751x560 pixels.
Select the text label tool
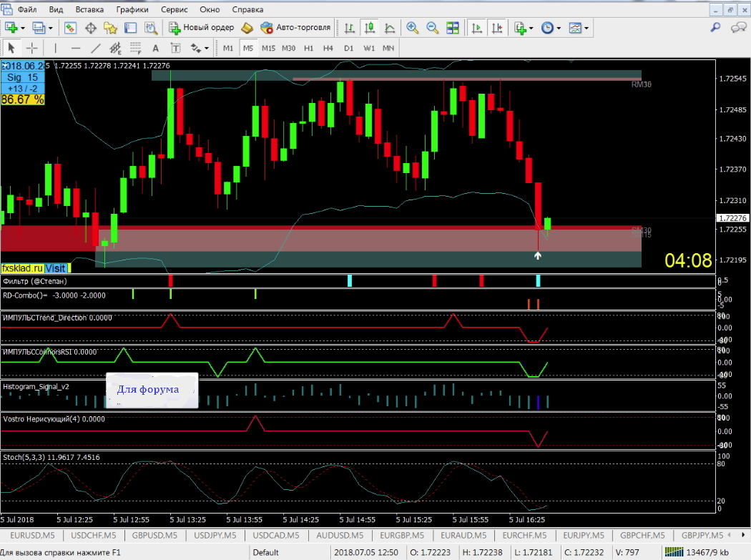175,48
